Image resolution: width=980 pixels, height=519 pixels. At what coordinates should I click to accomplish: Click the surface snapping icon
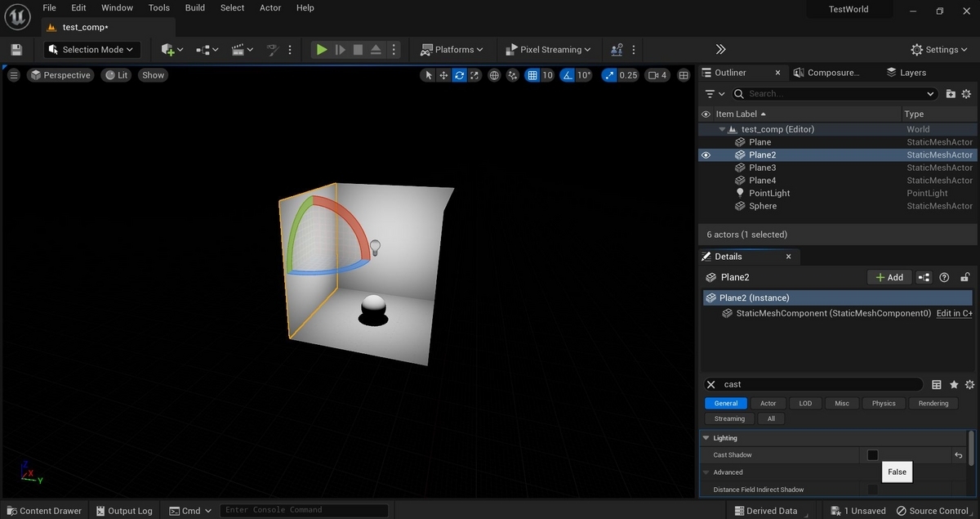[513, 75]
